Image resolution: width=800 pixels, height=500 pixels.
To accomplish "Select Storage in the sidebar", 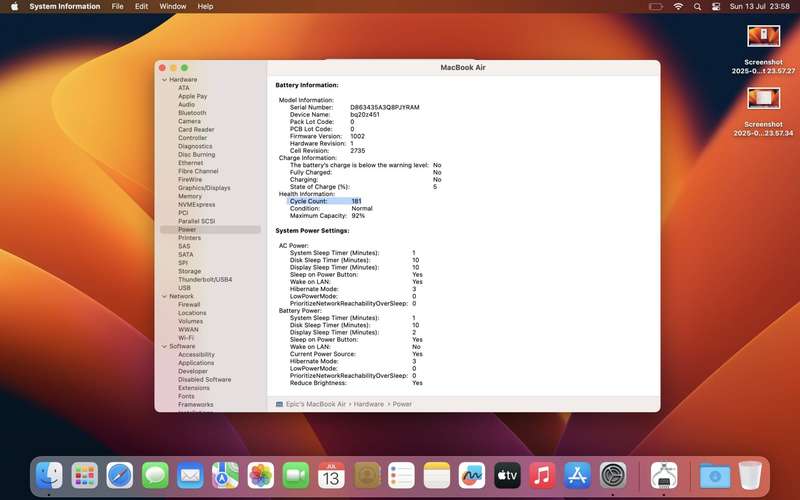I will (189, 271).
